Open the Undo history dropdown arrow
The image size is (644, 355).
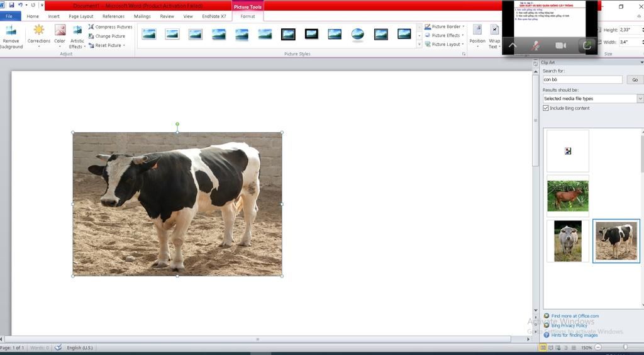(x=26, y=5)
